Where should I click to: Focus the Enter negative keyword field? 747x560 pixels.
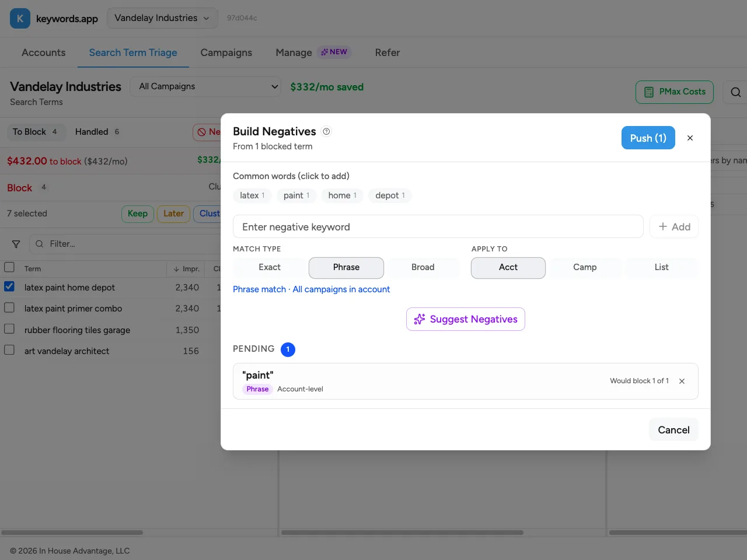tap(438, 227)
